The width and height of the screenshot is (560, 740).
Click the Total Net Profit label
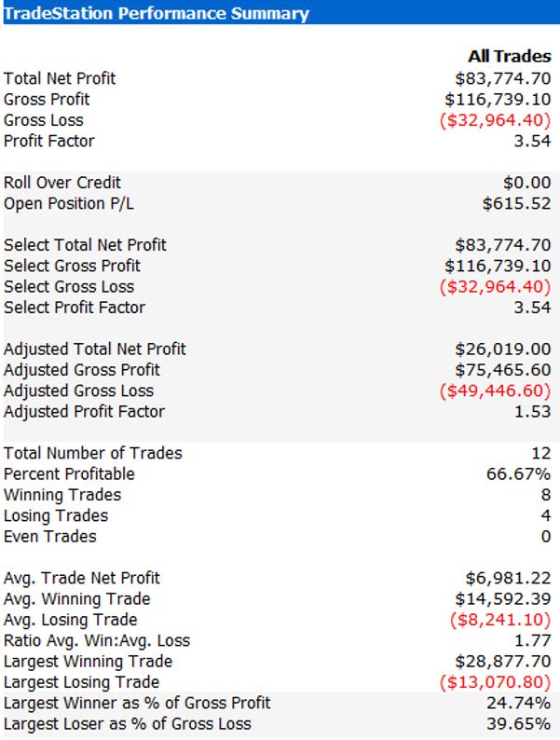pos(60,78)
